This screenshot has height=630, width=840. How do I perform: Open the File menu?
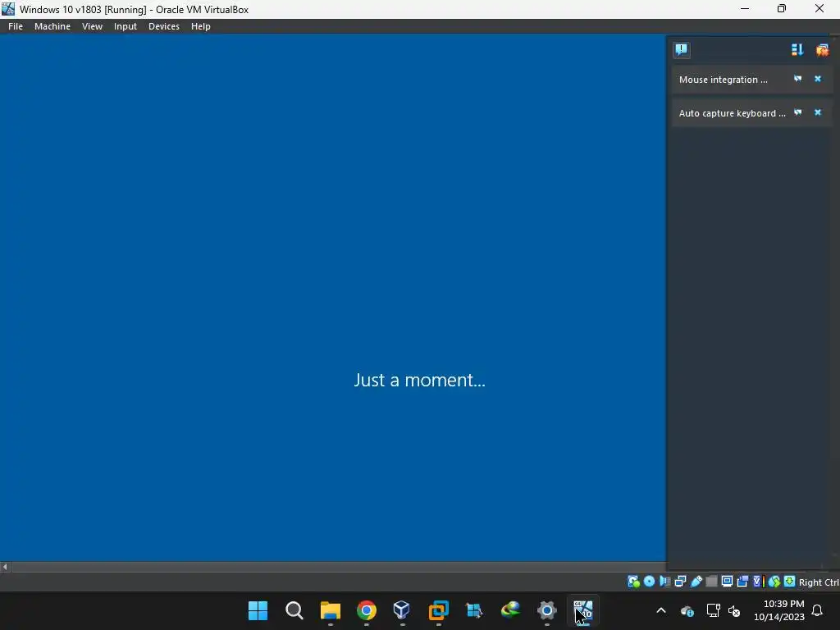[x=16, y=26]
